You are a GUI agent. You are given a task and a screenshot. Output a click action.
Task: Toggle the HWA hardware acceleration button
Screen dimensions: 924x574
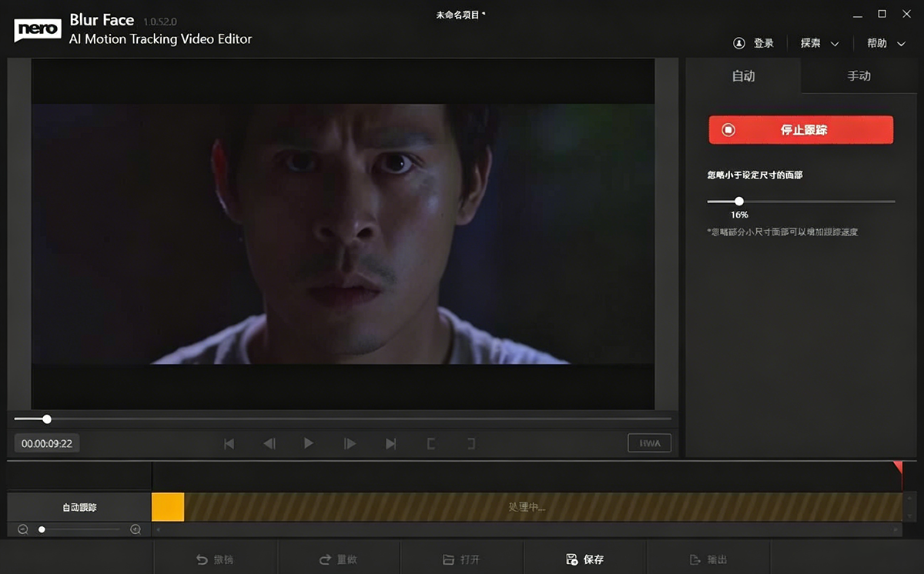point(649,443)
